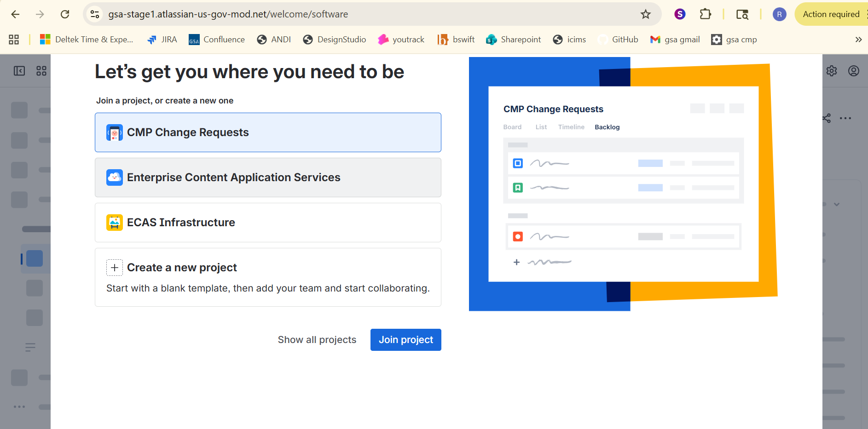Open the Sharepoint bookmark
Screen dimensions: 868x429
click(x=514, y=40)
